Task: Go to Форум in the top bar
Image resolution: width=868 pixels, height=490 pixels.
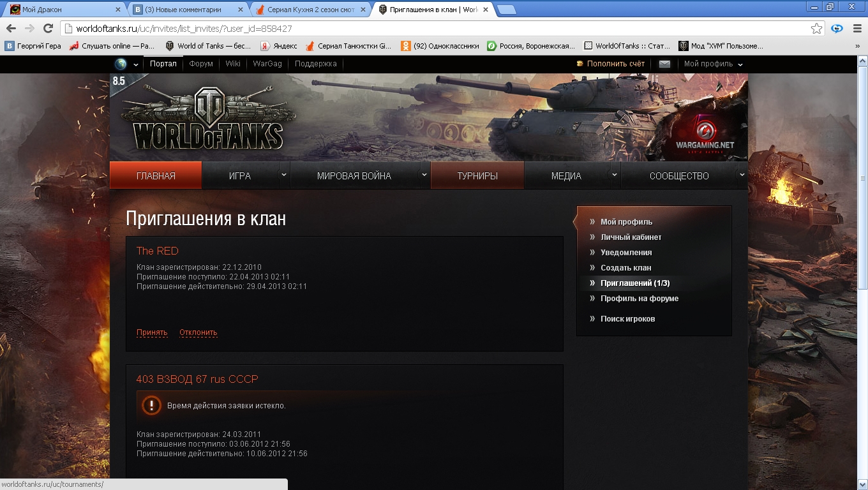Action: click(x=201, y=64)
